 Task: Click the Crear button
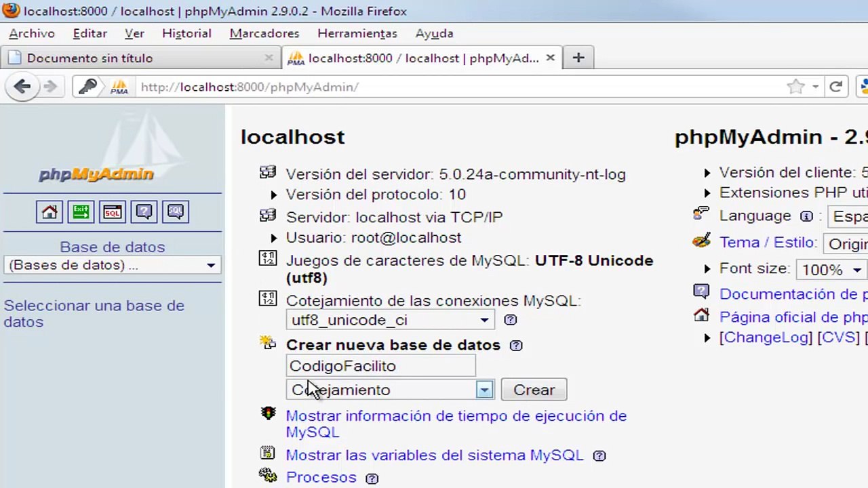click(x=534, y=390)
